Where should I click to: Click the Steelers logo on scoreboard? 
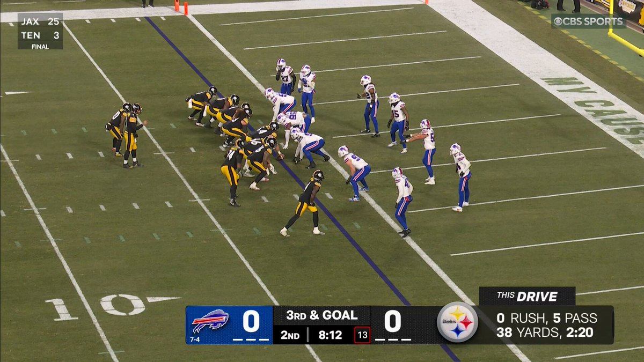(x=457, y=322)
